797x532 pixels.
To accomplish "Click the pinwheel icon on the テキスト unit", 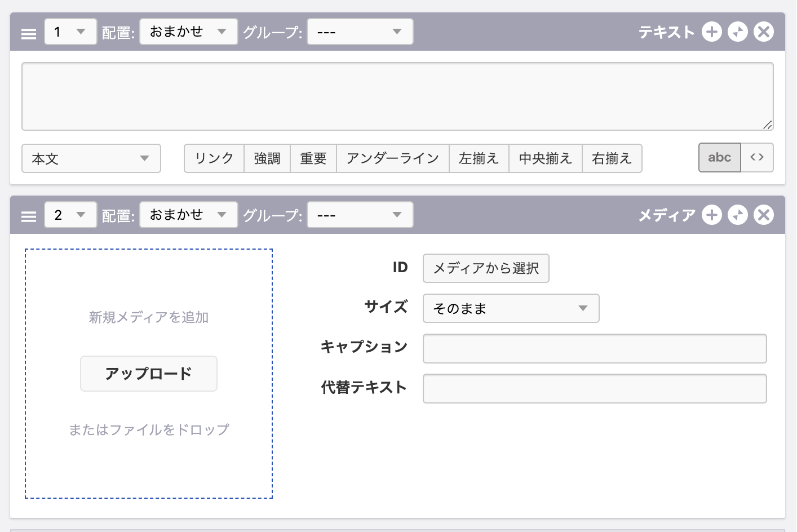I will pos(737,32).
